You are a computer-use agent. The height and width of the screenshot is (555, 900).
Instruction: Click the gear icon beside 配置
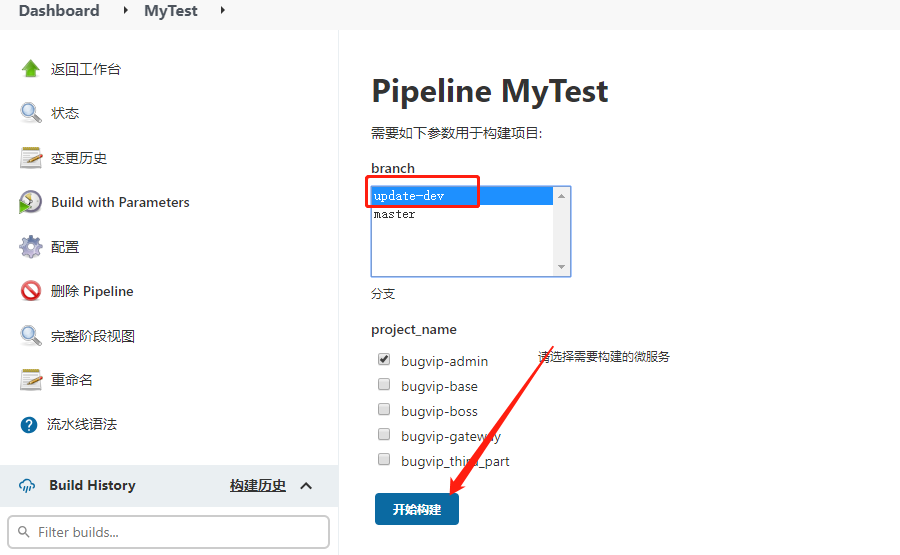pyautogui.click(x=30, y=247)
